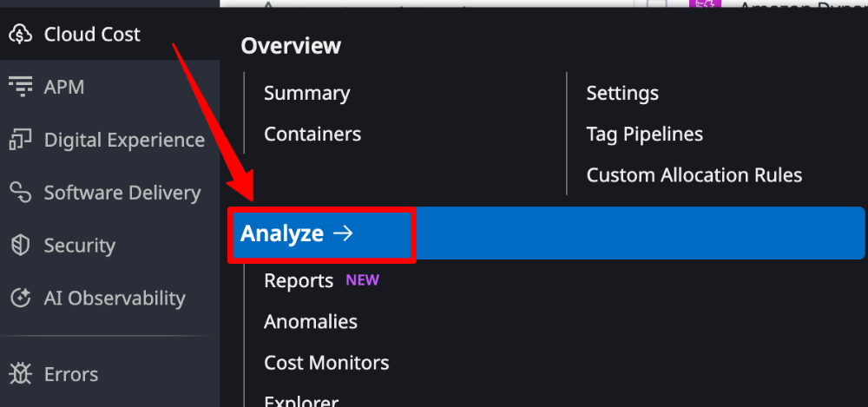Click the Cloud Cost icon in sidebar

20,35
